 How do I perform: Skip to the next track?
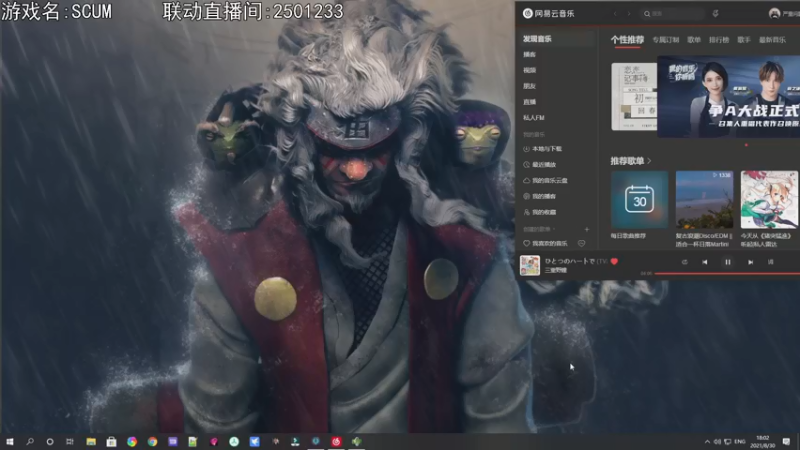751,262
